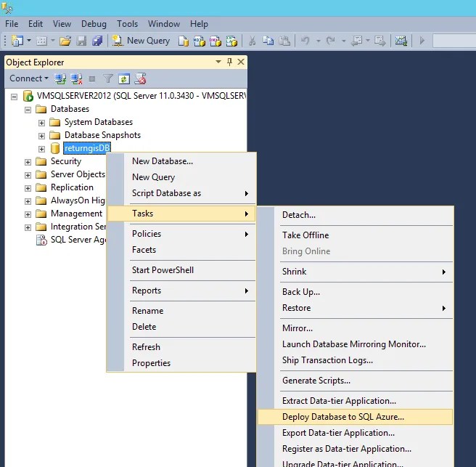Open the Script Database as submenu

tap(181, 193)
